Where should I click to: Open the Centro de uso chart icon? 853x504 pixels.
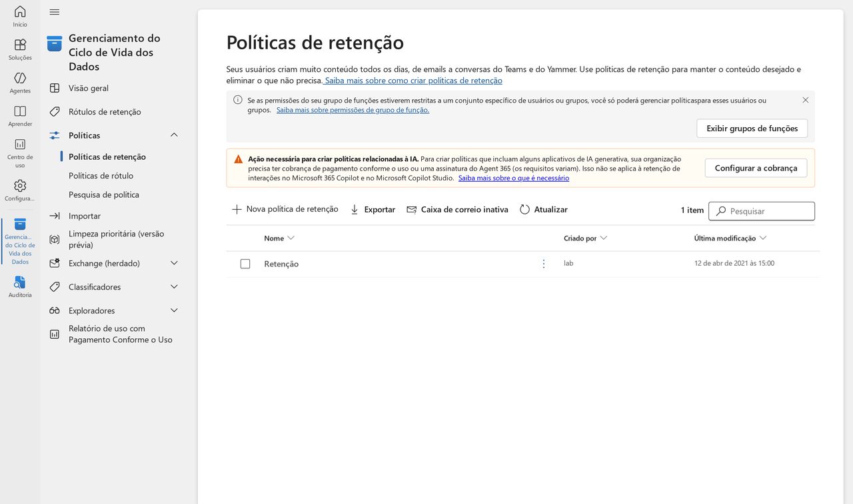[x=20, y=144]
